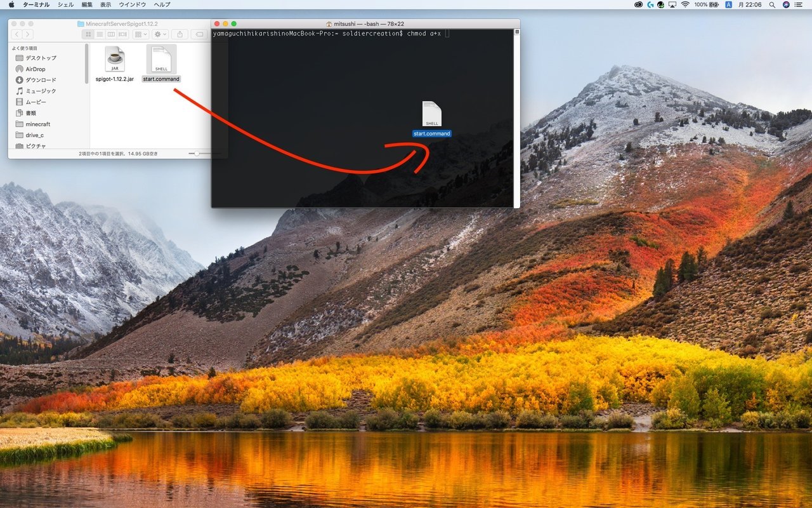Viewport: 812px width, 508px height.
Task: Select ダウンロード in the Finder sidebar
Action: [41, 80]
